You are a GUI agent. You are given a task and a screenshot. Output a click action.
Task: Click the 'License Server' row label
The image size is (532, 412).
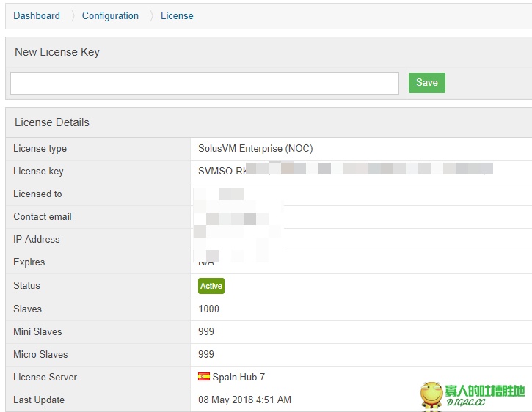click(x=45, y=377)
